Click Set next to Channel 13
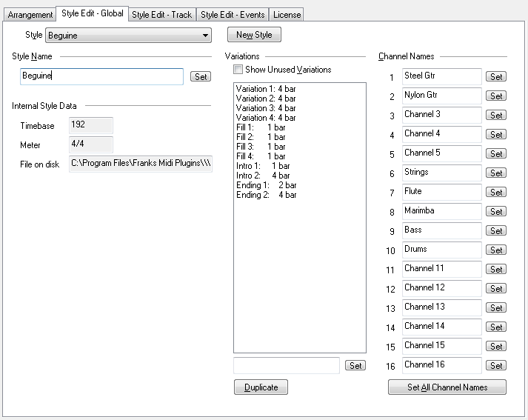 pyautogui.click(x=496, y=308)
